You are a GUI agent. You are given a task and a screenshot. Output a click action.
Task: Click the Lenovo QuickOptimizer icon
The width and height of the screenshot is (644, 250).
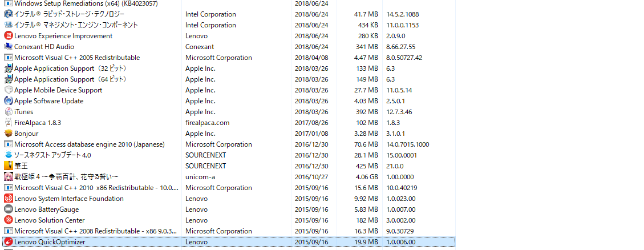pyautogui.click(x=8, y=242)
